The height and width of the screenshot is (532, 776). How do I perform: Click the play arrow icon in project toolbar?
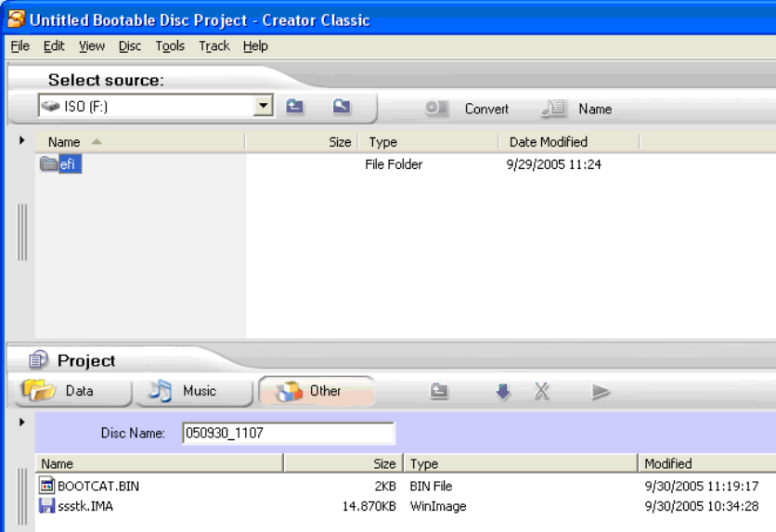pyautogui.click(x=601, y=392)
